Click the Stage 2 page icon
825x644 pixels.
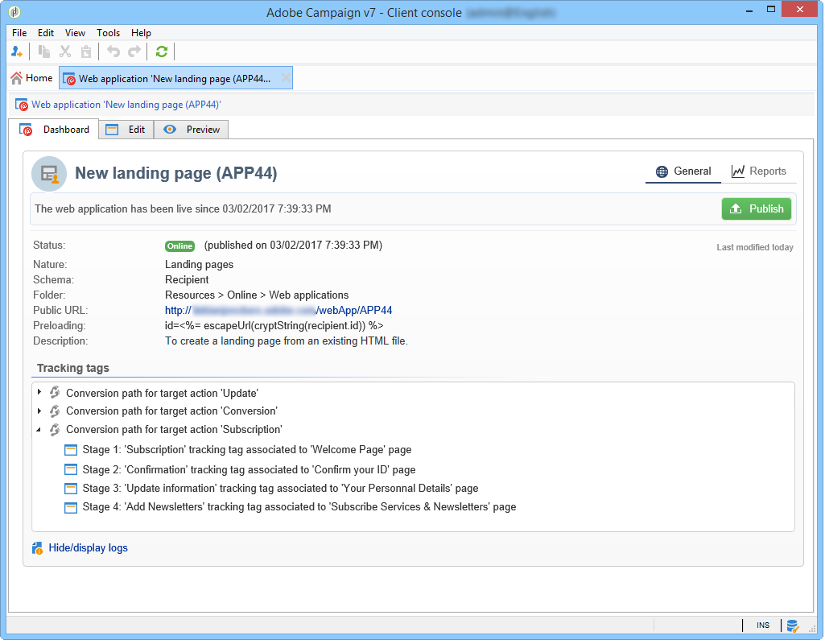(71, 469)
